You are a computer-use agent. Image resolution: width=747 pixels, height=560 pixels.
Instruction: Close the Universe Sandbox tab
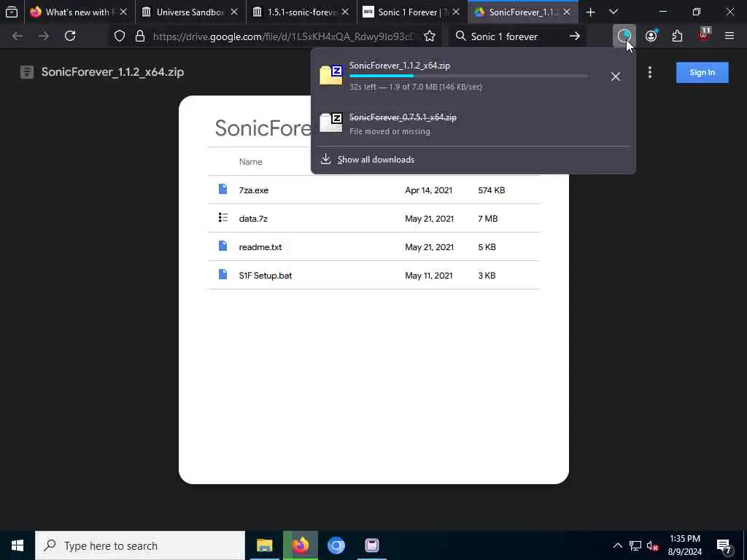coord(234,12)
